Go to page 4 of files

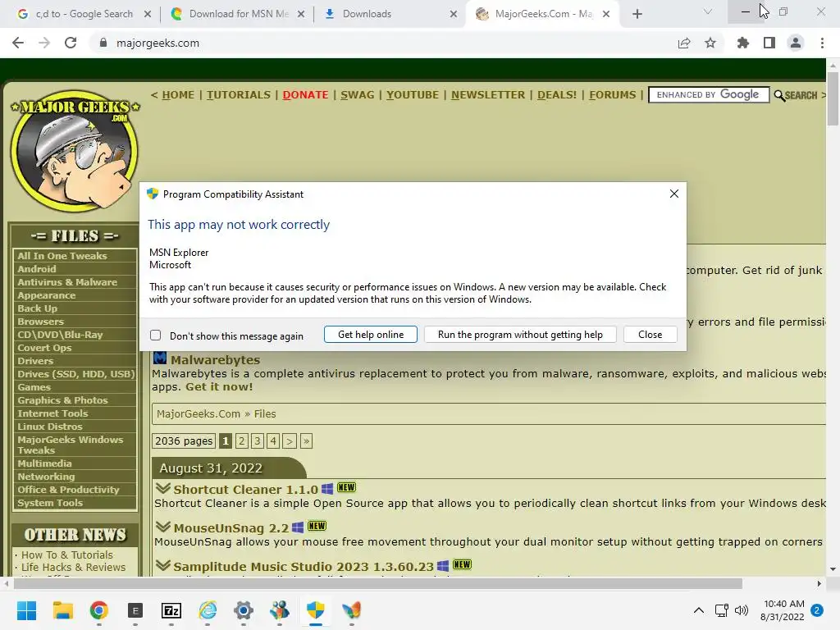click(273, 441)
